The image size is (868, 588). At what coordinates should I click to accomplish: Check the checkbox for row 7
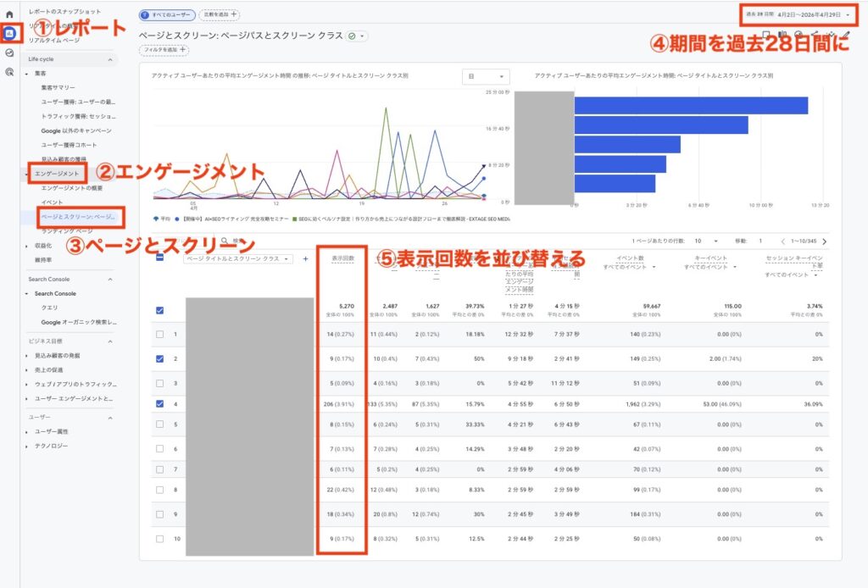(x=159, y=469)
